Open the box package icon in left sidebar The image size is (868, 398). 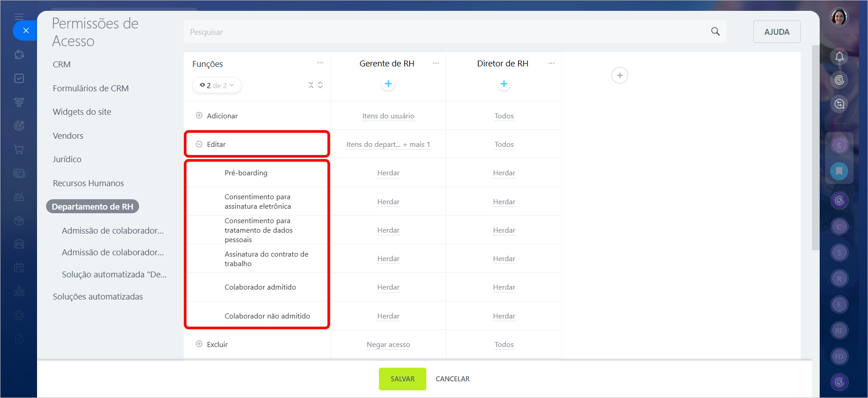point(19,220)
